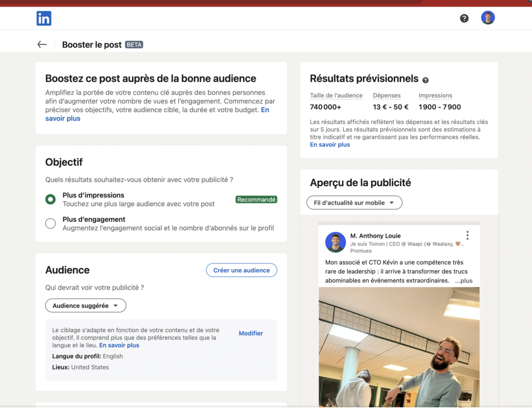The image size is (532, 409).
Task: Click your profile avatar in the top right
Action: [488, 18]
